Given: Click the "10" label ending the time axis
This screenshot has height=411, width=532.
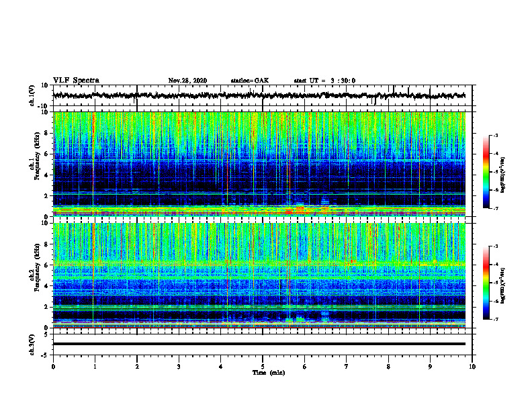Looking at the screenshot, I should [472, 367].
